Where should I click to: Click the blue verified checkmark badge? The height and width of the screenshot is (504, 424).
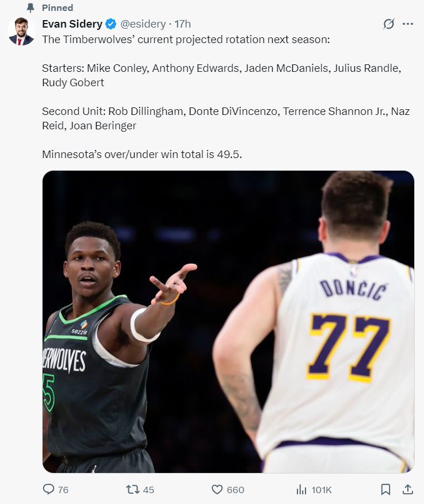click(111, 24)
